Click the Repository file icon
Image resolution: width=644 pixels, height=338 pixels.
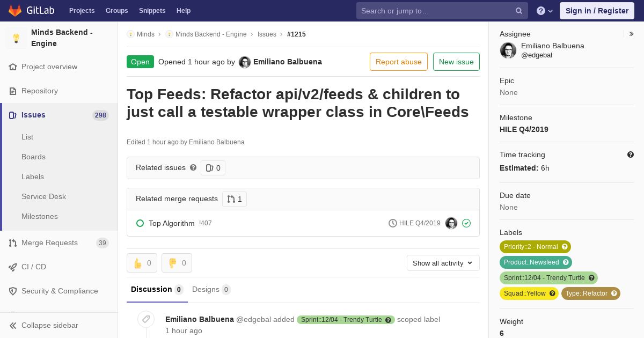coord(13,91)
